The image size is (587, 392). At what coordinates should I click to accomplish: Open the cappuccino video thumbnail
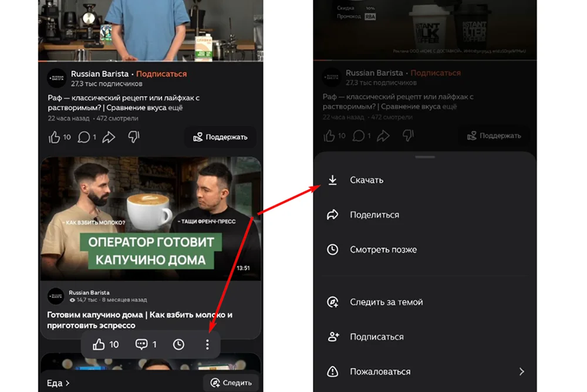point(151,218)
